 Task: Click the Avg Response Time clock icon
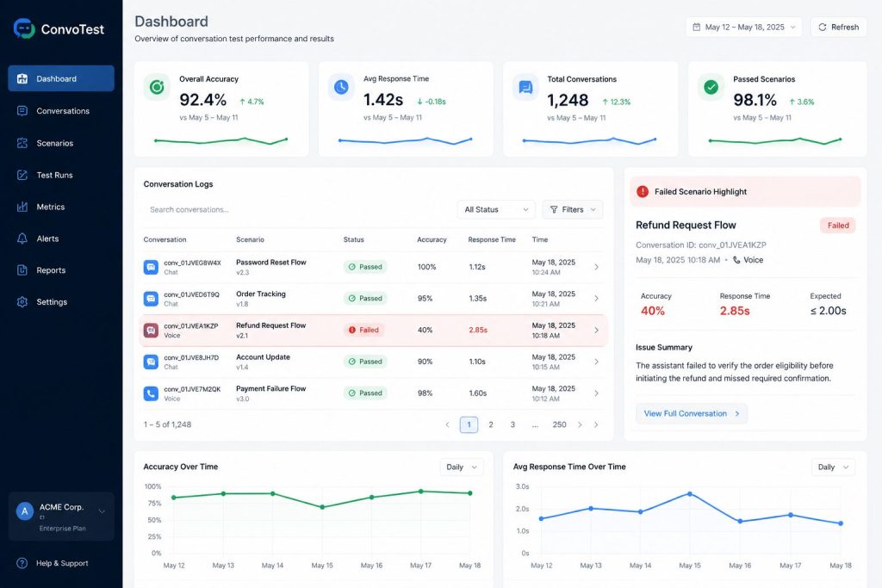coord(341,87)
